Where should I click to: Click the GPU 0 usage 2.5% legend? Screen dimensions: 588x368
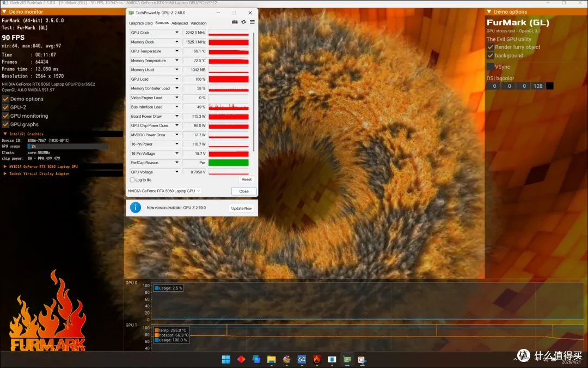tap(168, 288)
